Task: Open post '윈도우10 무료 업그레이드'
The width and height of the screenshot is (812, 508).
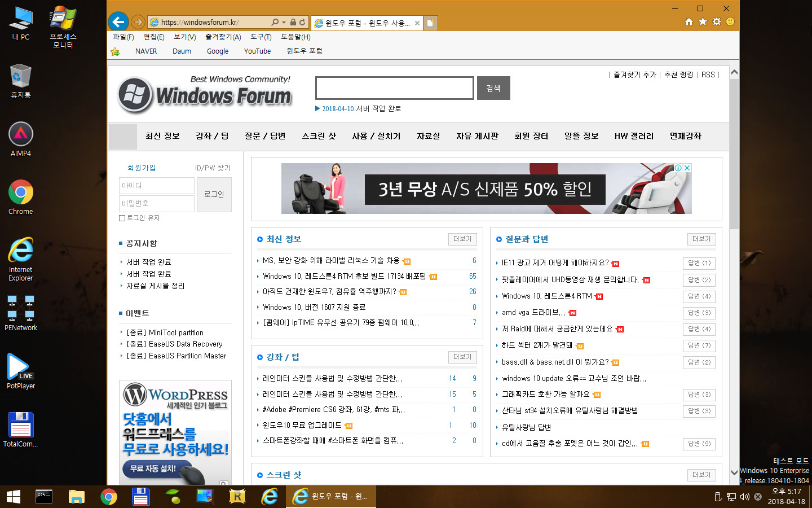Action: [x=302, y=425]
